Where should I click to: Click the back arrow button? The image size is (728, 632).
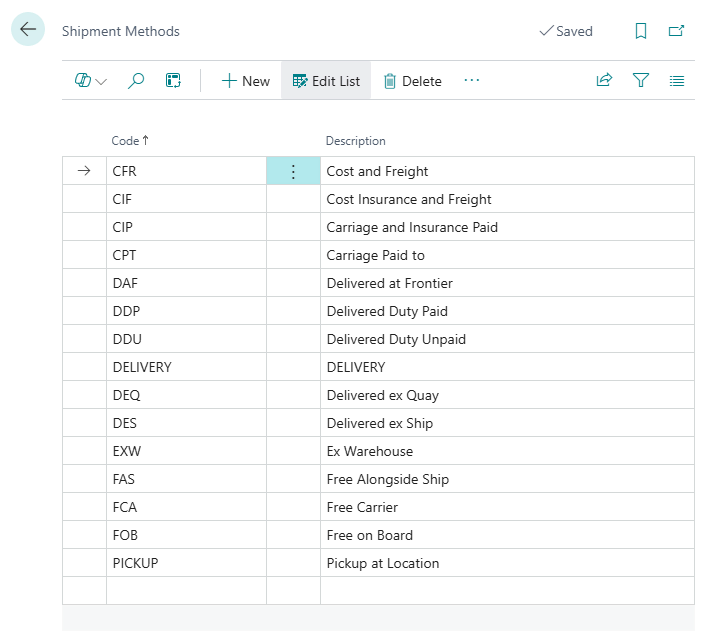pos(28,30)
